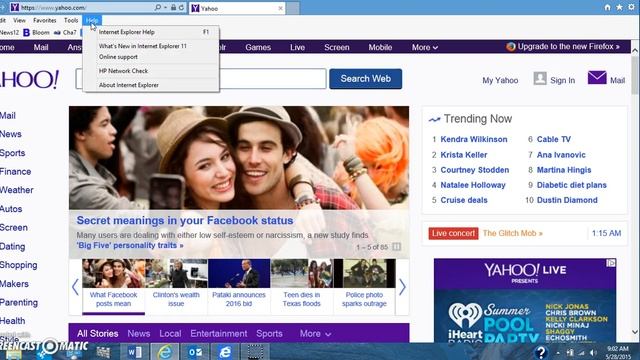Open the screen capture taskbar icon
The height and width of the screenshot is (360, 640).
coord(255,352)
